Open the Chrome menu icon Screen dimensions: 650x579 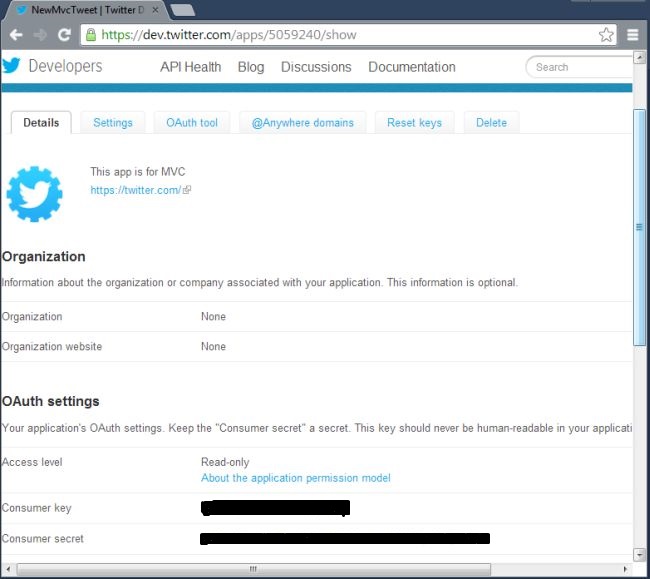tap(633, 35)
